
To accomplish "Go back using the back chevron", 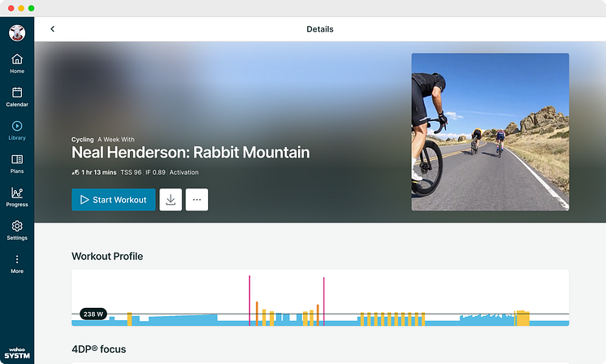I will click(x=53, y=29).
